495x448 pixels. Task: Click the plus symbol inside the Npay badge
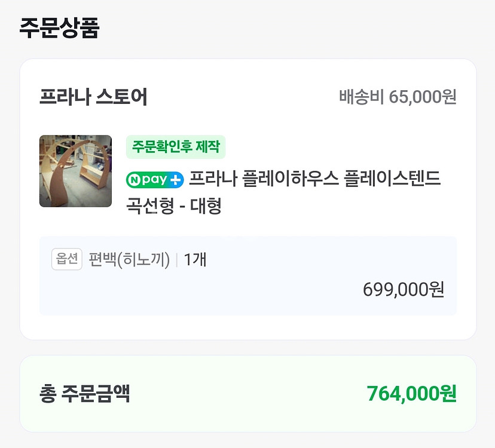tap(174, 180)
